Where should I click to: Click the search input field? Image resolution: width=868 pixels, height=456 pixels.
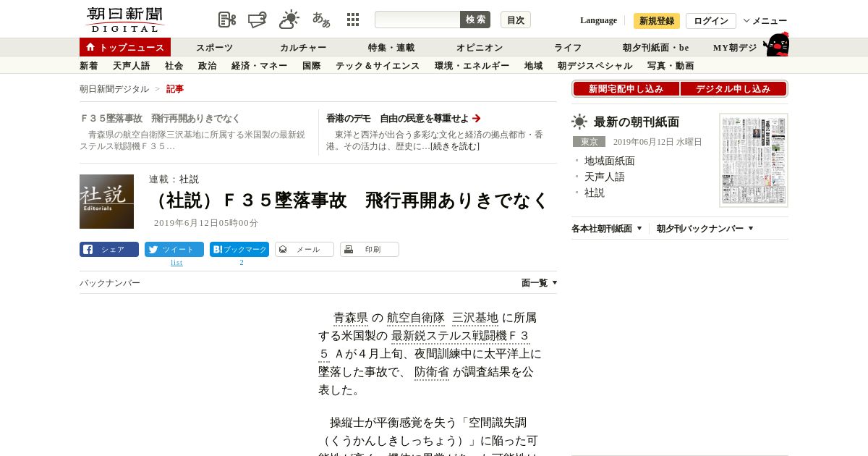tap(417, 20)
